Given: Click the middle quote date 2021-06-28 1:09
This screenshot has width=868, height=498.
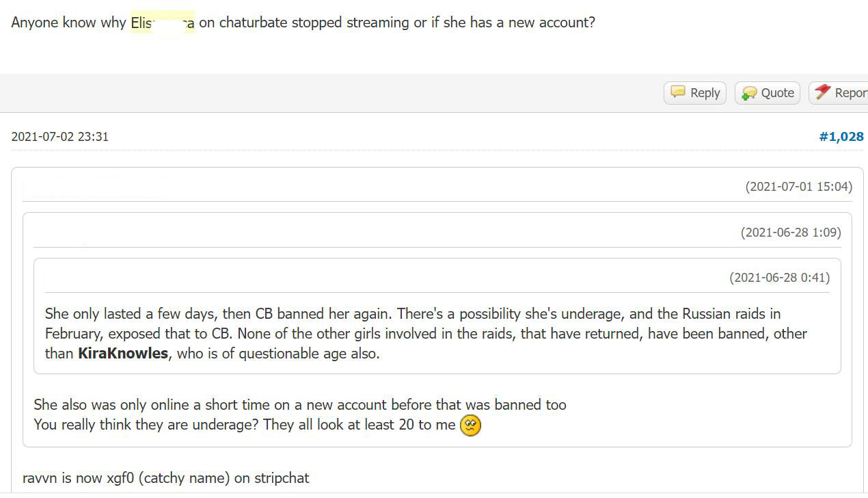Looking at the screenshot, I should click(x=791, y=232).
